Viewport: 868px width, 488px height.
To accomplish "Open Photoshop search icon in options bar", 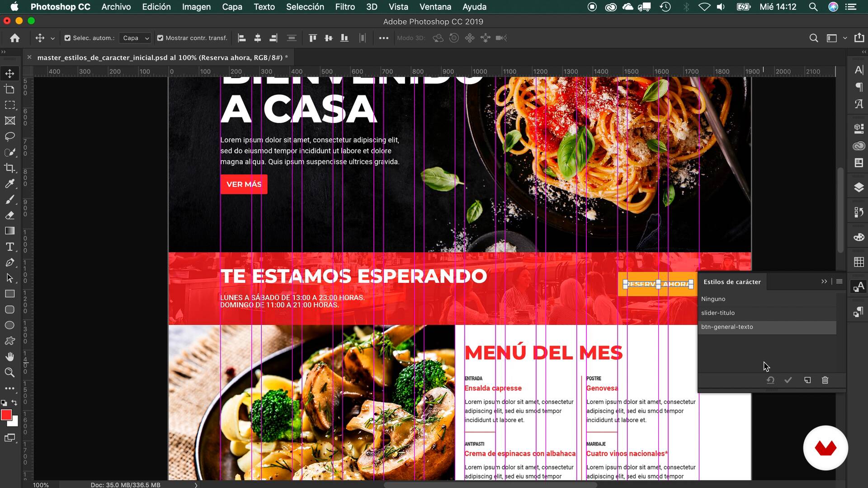I will point(814,38).
